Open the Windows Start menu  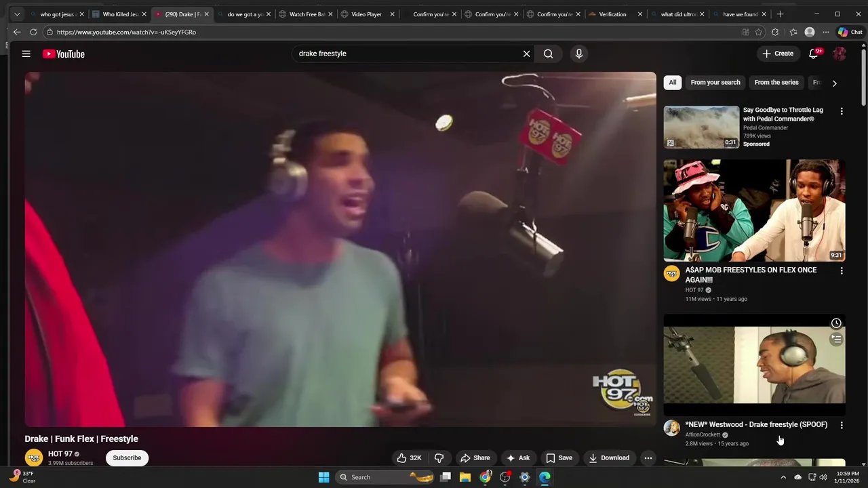pos(324,477)
